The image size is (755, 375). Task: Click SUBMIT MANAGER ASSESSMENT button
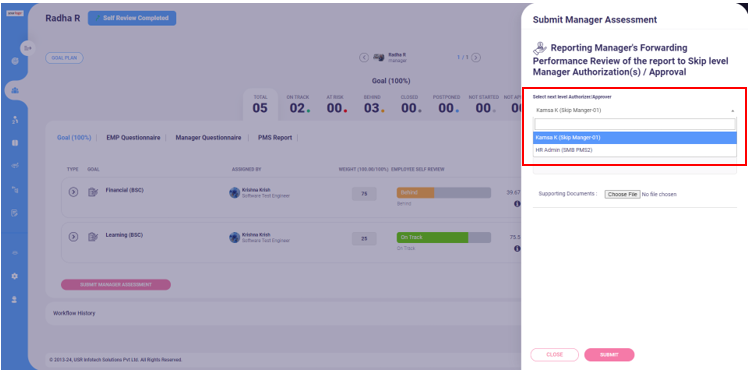click(116, 284)
